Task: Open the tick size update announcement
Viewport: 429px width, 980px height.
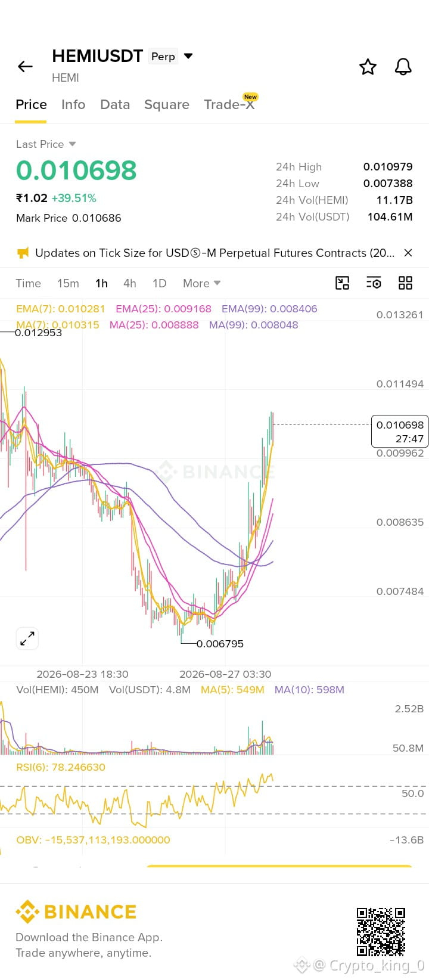Action: (214, 253)
